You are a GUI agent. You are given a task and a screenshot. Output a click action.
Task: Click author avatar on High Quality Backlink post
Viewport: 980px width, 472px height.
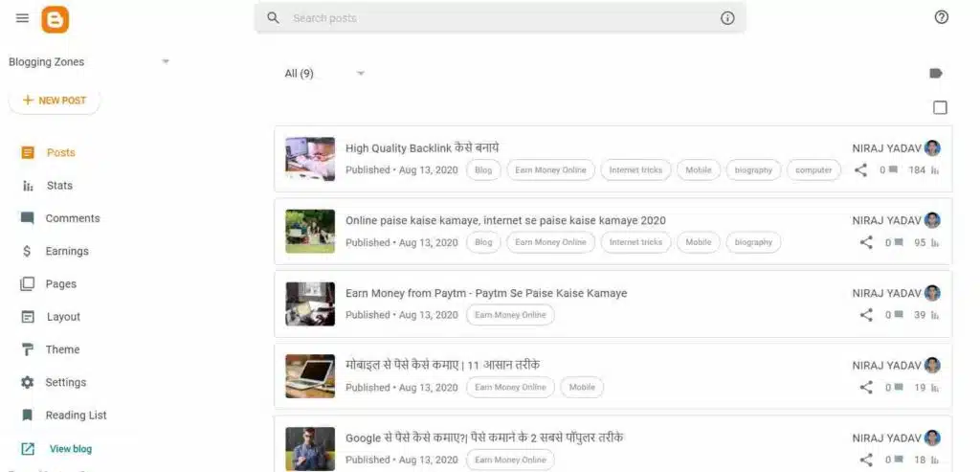[932, 148]
